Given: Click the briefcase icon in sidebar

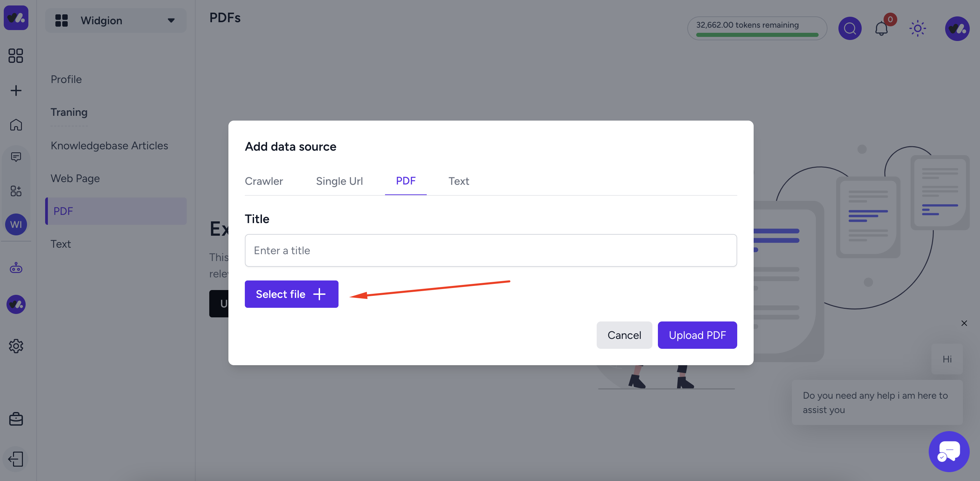Looking at the screenshot, I should 16,419.
